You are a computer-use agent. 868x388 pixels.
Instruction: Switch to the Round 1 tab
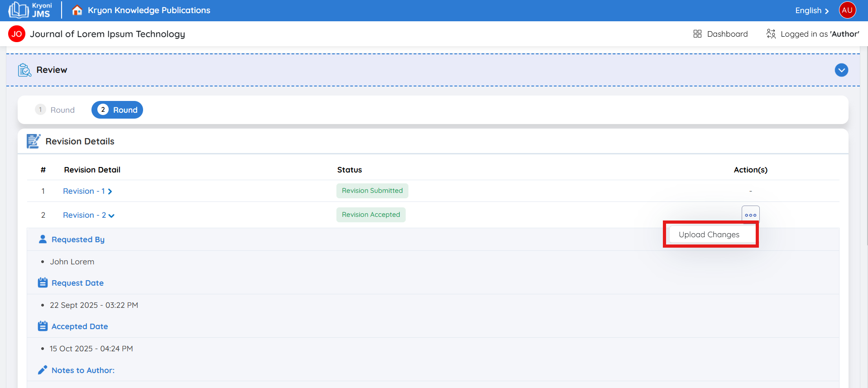[x=55, y=110]
